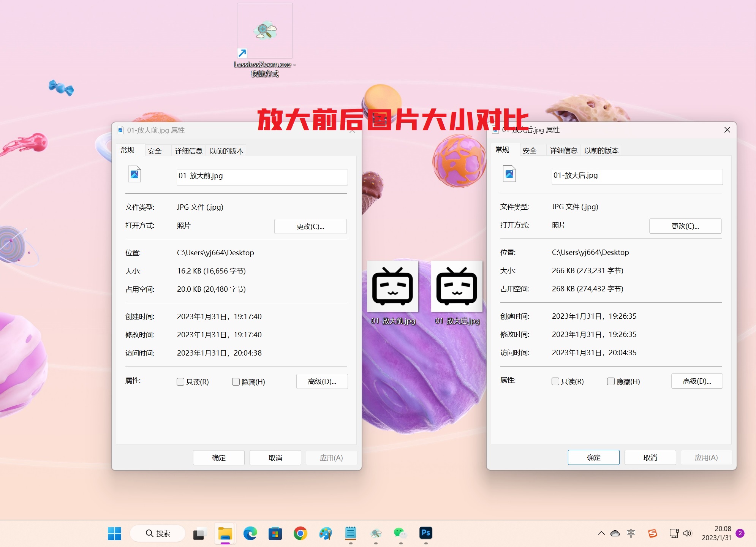Click 应用(A) in 放大前 properties dialog
The image size is (756, 547).
(x=331, y=458)
